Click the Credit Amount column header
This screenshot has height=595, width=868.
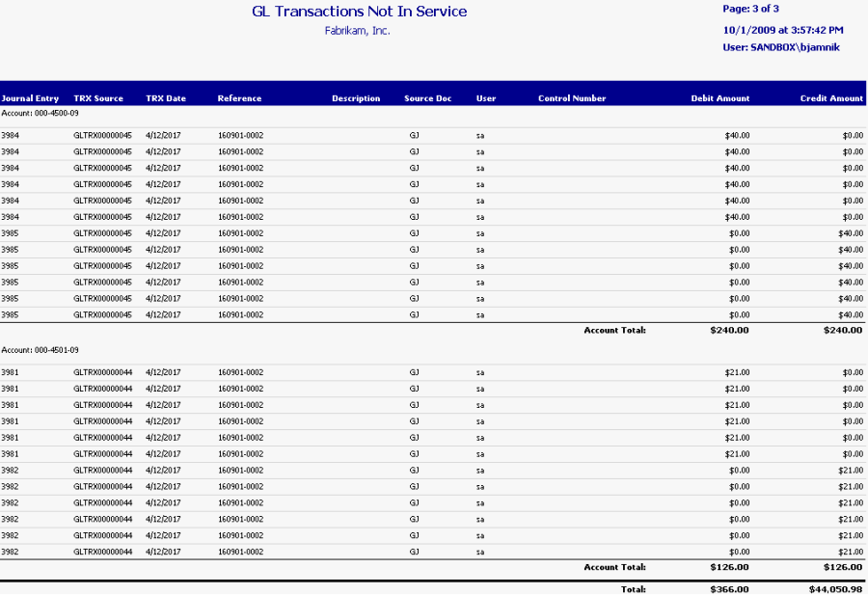pos(831,98)
